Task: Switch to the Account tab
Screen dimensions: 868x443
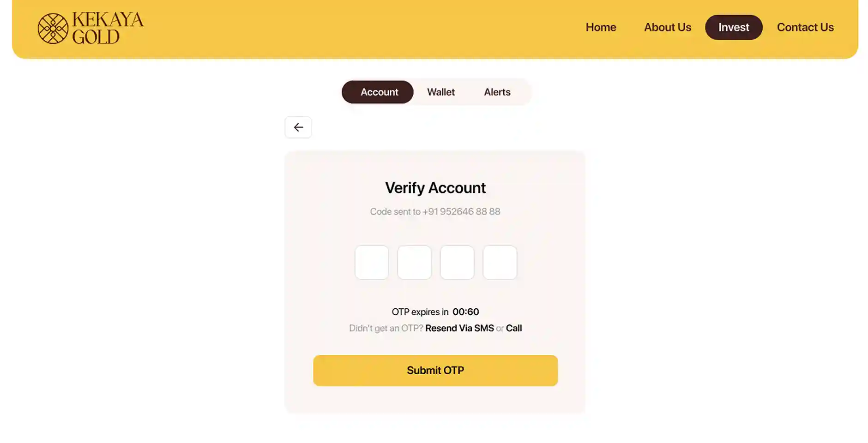Action: [378, 92]
